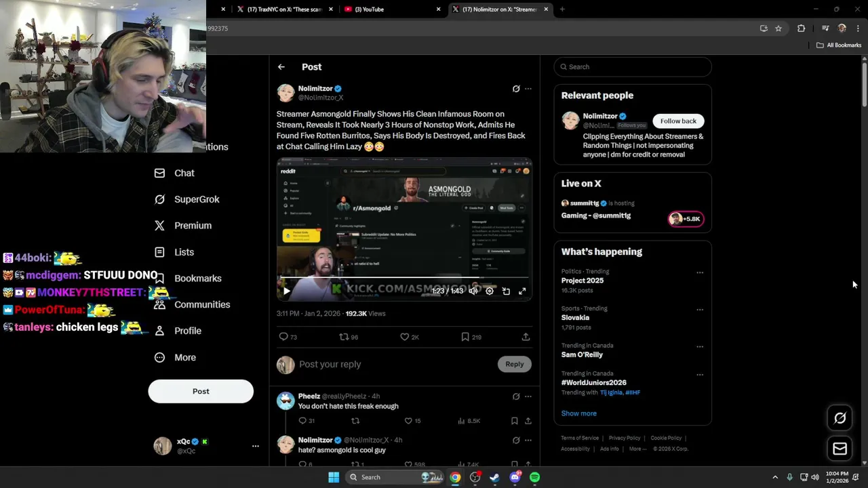Open Pheelz profile avatar

pos(285,401)
